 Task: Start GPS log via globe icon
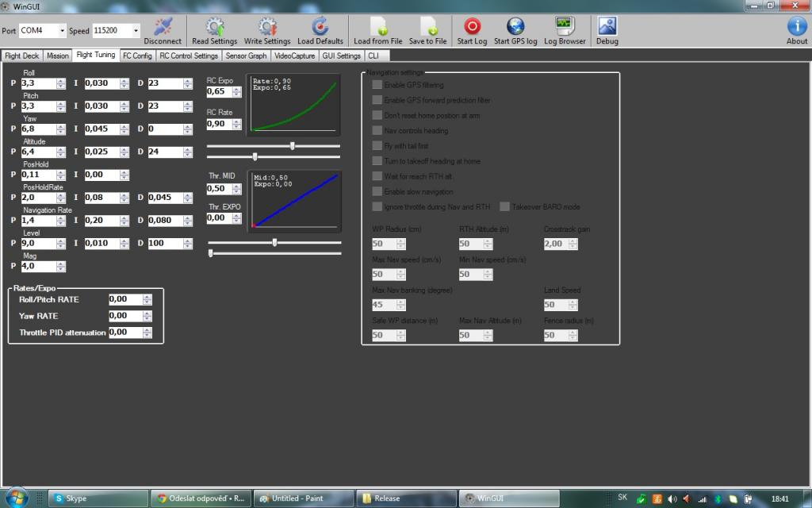click(x=515, y=26)
